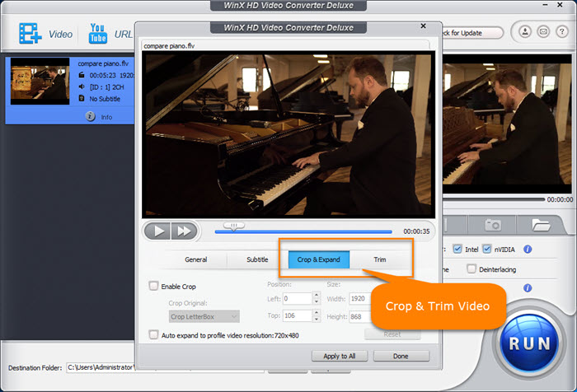Click the info icon next to nVIDIA
577x392 pixels.
(x=528, y=250)
